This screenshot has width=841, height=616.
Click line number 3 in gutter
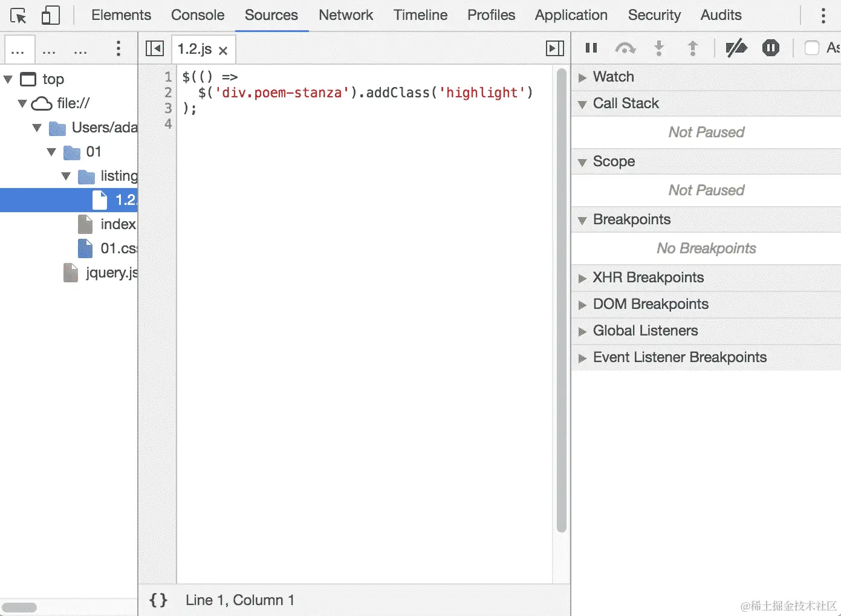(168, 108)
